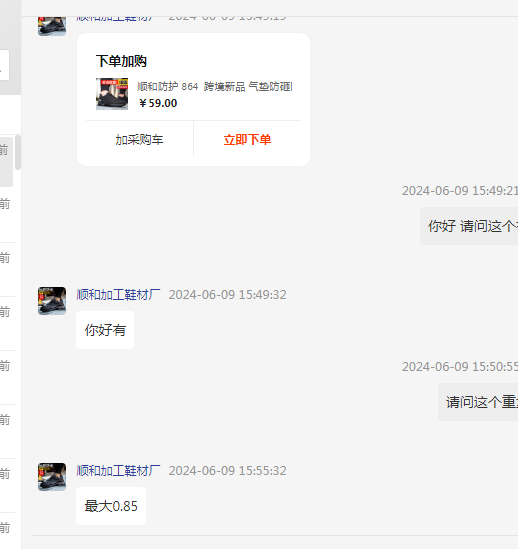Select the sent message 请问这个重

pos(478,402)
